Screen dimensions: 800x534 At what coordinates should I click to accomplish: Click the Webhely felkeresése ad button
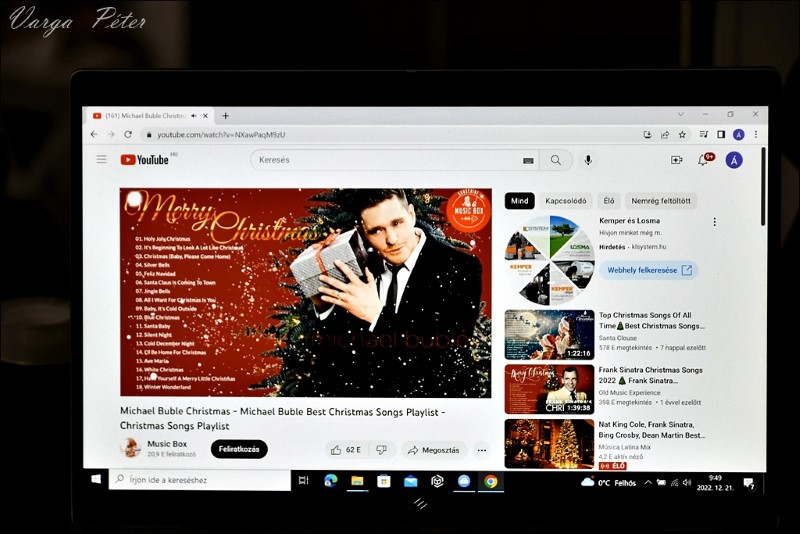[649, 270]
